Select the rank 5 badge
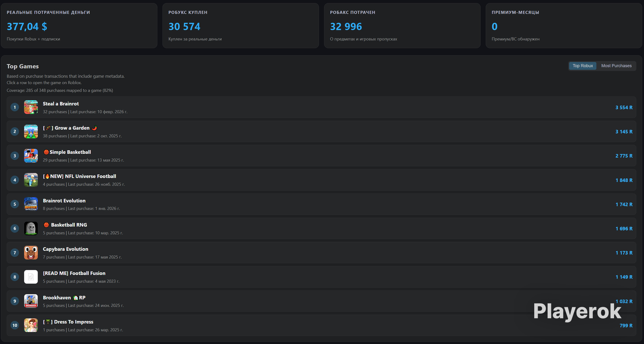The width and height of the screenshot is (644, 344). (x=15, y=204)
